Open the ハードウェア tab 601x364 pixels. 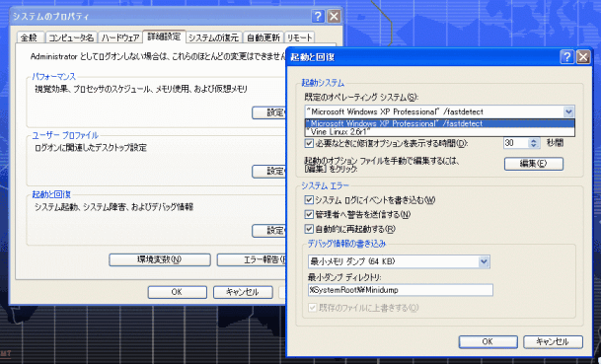120,37
